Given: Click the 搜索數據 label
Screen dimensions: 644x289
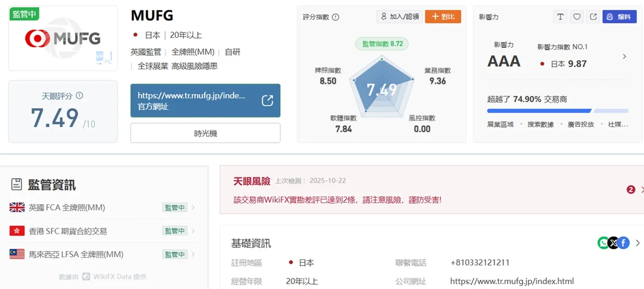Looking at the screenshot, I should (x=540, y=124).
